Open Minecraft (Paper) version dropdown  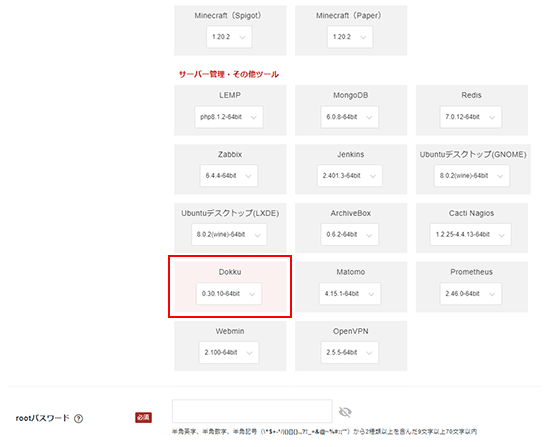pos(350,37)
